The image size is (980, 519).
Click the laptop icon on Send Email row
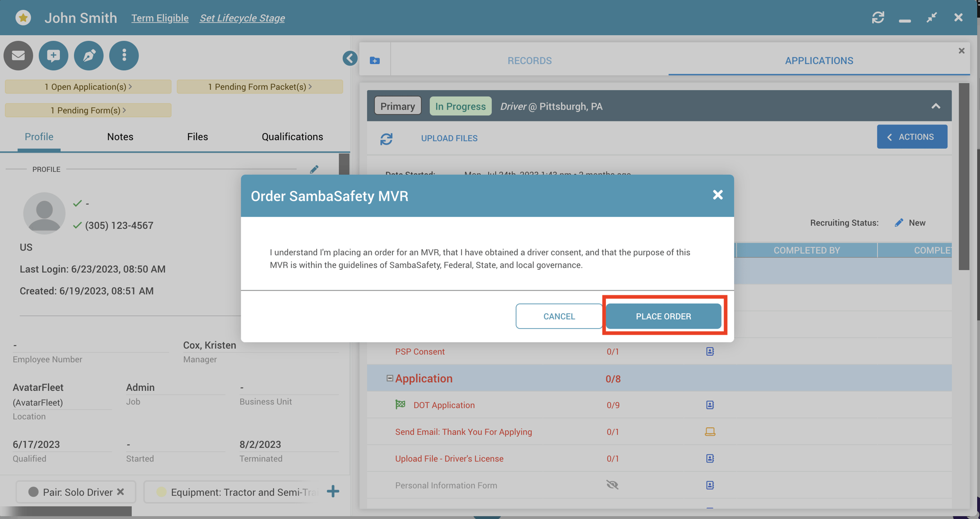(710, 432)
